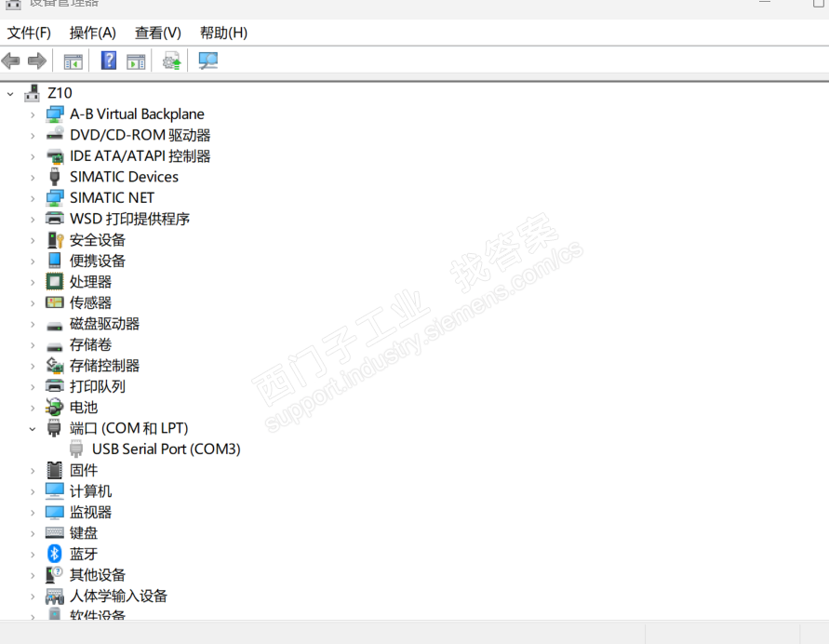This screenshot has width=829, height=644.
Task: Select the 端口 (COM 和 LPT) label
Action: pos(129,428)
